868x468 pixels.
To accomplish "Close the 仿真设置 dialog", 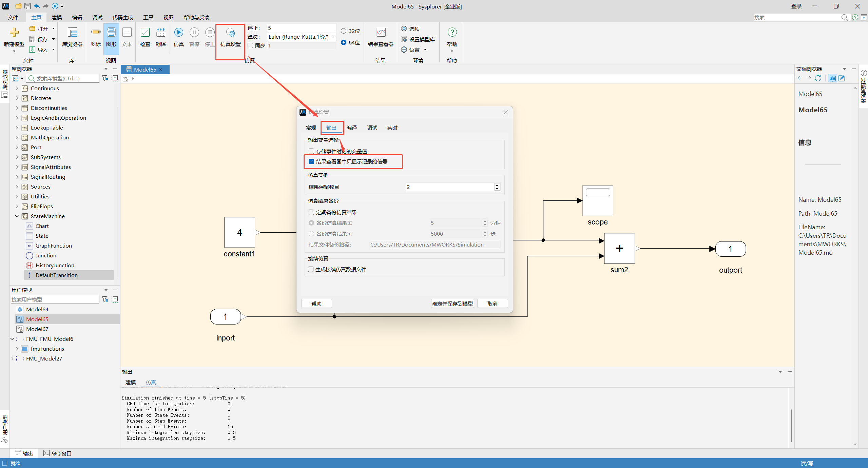I will (x=506, y=112).
